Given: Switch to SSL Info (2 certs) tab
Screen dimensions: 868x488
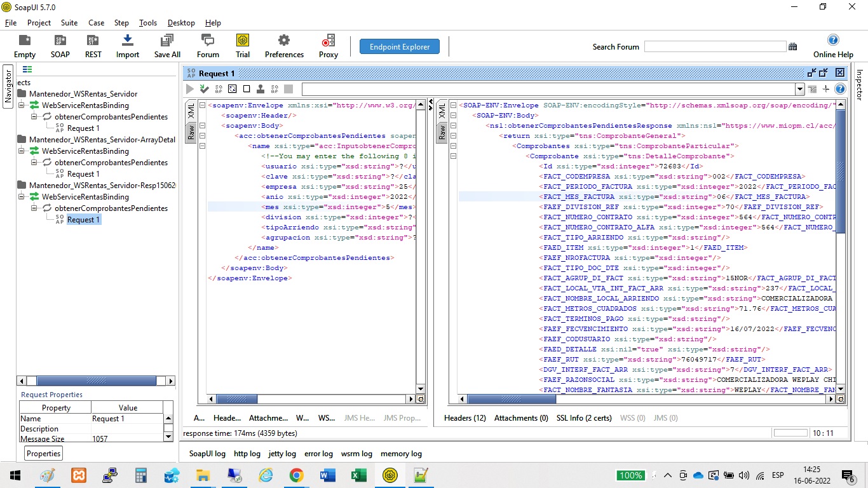Looking at the screenshot, I should 584,418.
